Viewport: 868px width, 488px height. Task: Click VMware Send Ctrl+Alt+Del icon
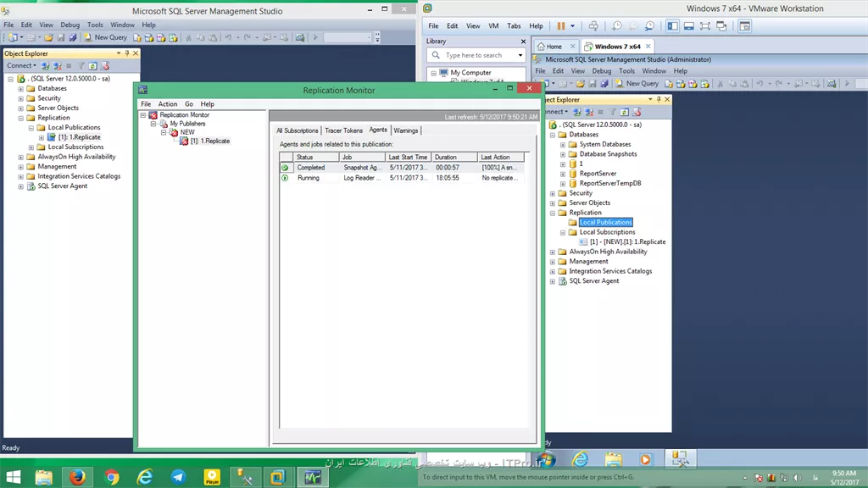click(593, 26)
